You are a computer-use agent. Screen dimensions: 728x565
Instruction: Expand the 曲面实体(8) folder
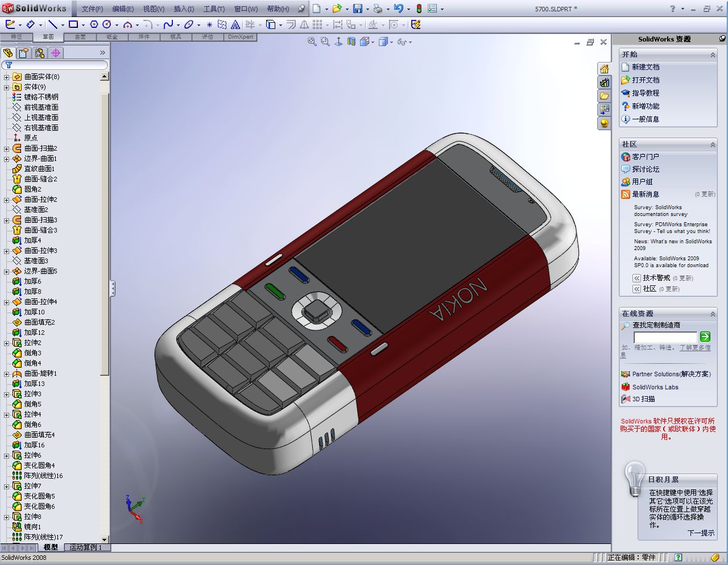click(x=7, y=77)
